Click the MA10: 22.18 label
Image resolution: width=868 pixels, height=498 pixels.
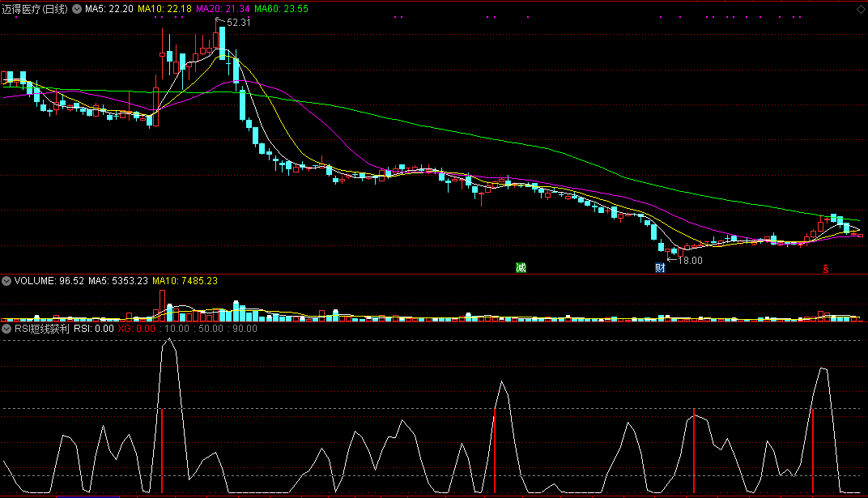(x=164, y=9)
